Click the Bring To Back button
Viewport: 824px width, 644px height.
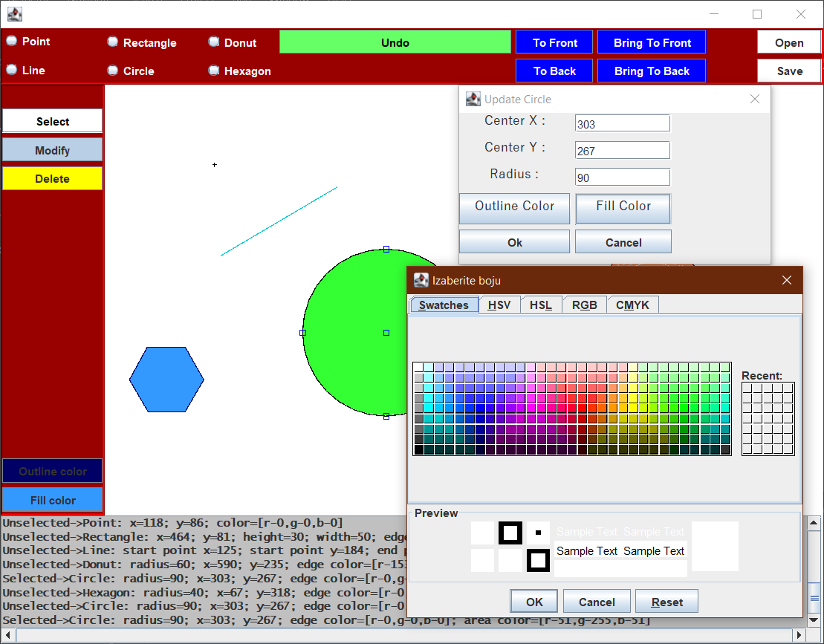pyautogui.click(x=652, y=71)
